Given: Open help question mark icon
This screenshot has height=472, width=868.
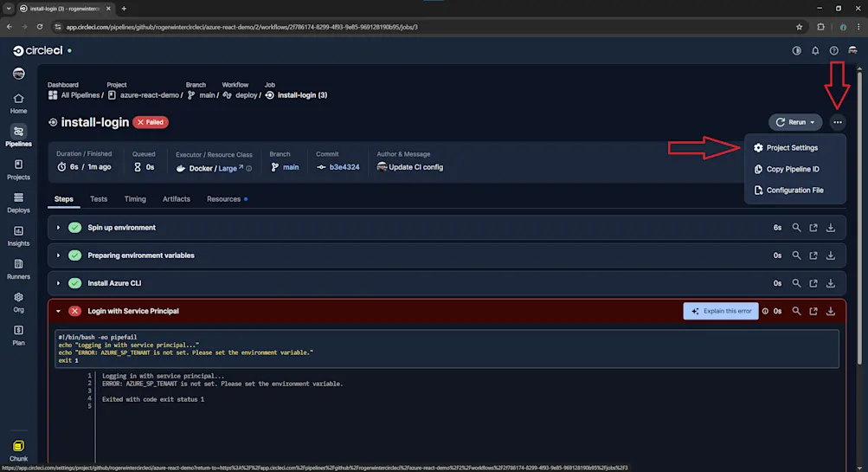Looking at the screenshot, I should (x=833, y=50).
